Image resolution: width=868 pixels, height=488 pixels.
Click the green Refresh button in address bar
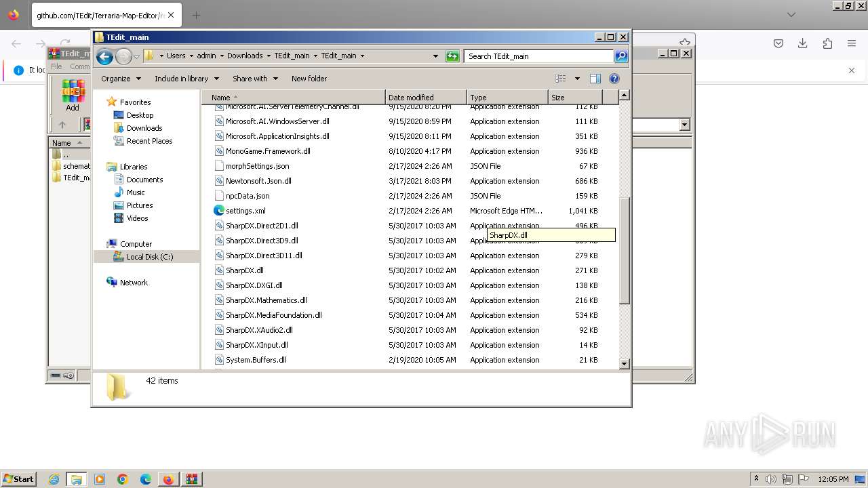(452, 56)
